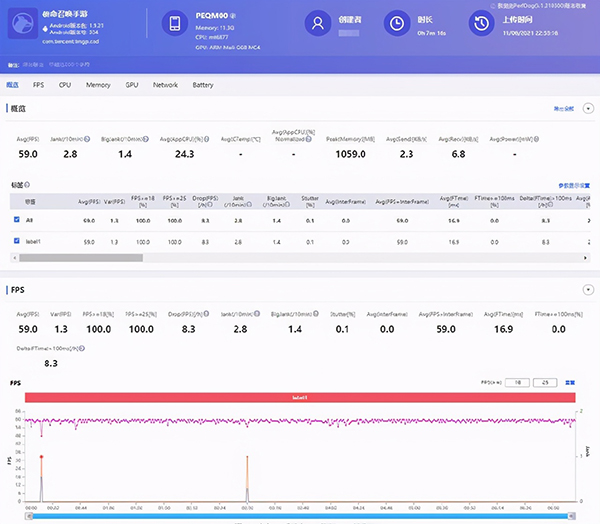Viewport: 600px width, 524px height.
Task: Select the Battery tab
Action: tap(202, 85)
